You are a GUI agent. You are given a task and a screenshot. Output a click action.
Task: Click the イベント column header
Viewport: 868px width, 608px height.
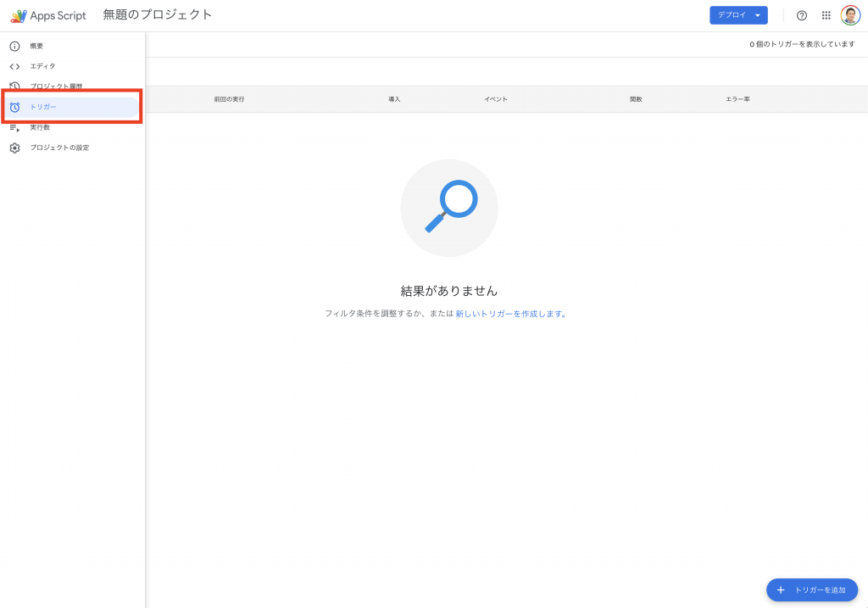[x=496, y=99]
